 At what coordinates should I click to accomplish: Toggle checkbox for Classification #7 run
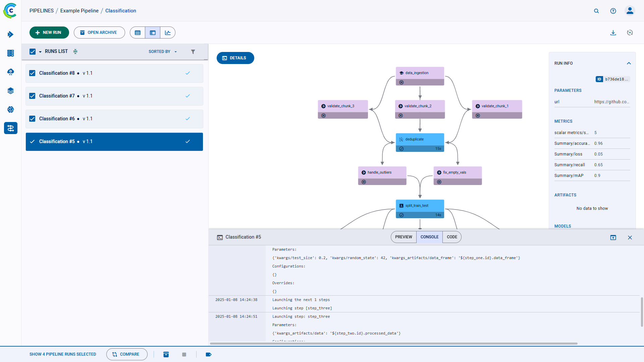33,96
